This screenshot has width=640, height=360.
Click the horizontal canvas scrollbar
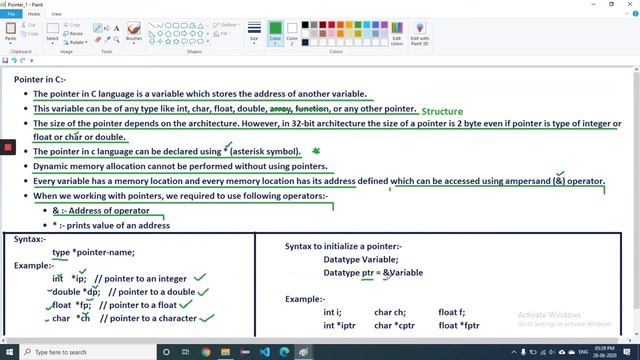click(x=313, y=340)
